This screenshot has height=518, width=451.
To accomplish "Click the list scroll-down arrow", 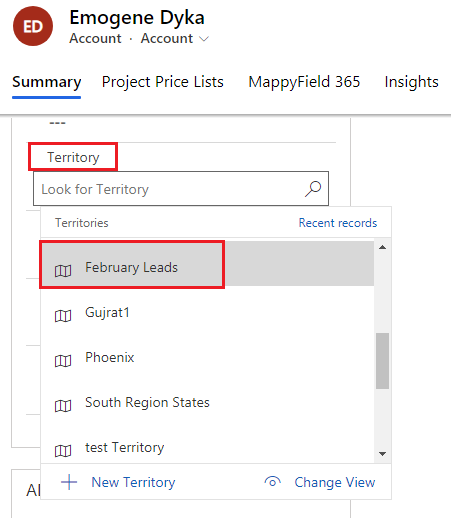I will (x=382, y=454).
